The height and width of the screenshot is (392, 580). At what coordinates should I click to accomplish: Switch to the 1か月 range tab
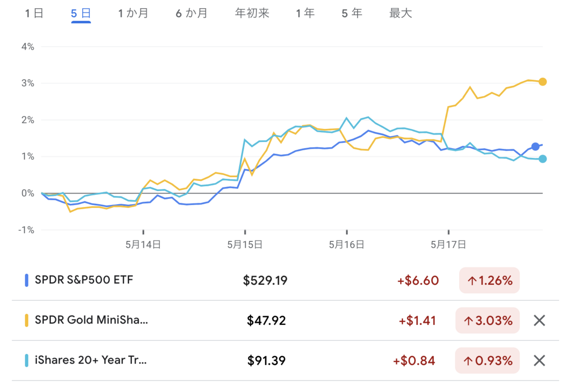pos(133,14)
